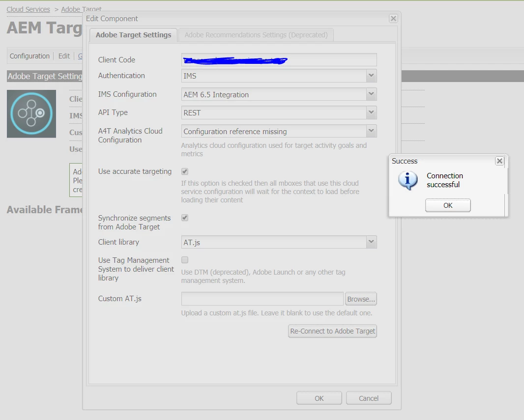The image size is (524, 420).
Task: Open Adobe Recommendations Settings (Deprecated) tab
Action: 256,35
